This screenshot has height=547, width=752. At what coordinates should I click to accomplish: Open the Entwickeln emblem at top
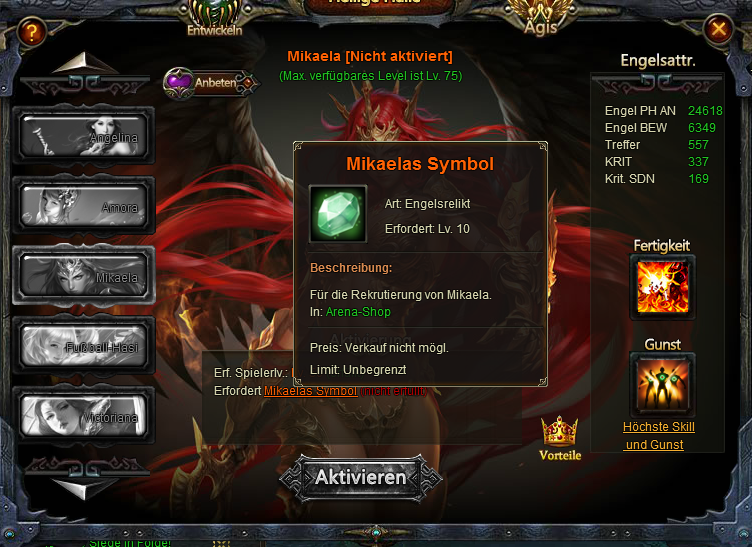point(214,18)
